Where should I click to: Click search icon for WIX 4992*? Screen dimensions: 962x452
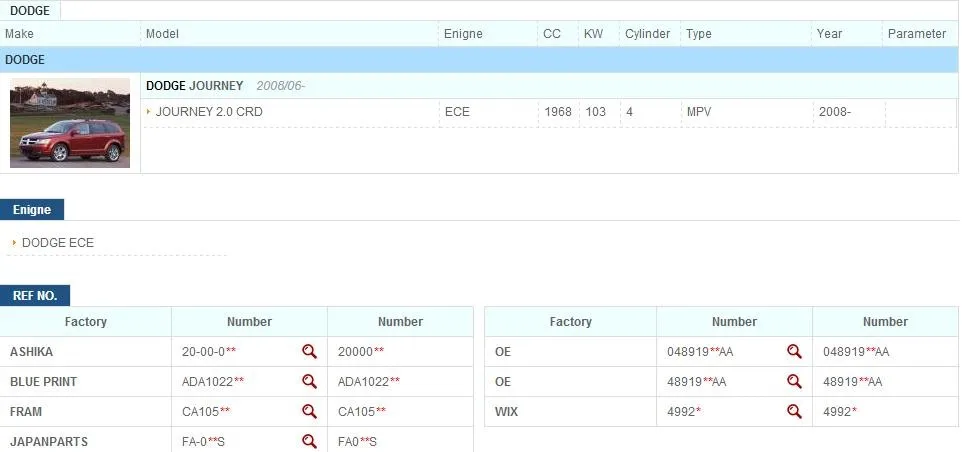(x=795, y=412)
